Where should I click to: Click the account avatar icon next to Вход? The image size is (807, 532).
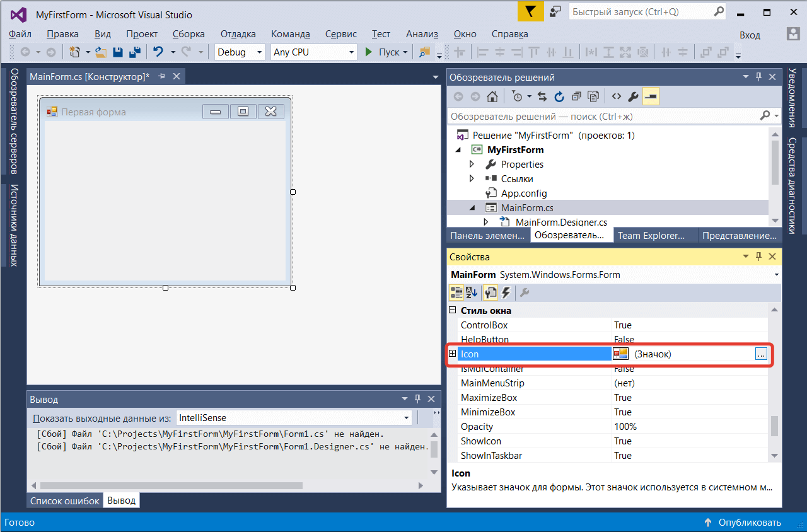click(x=793, y=34)
